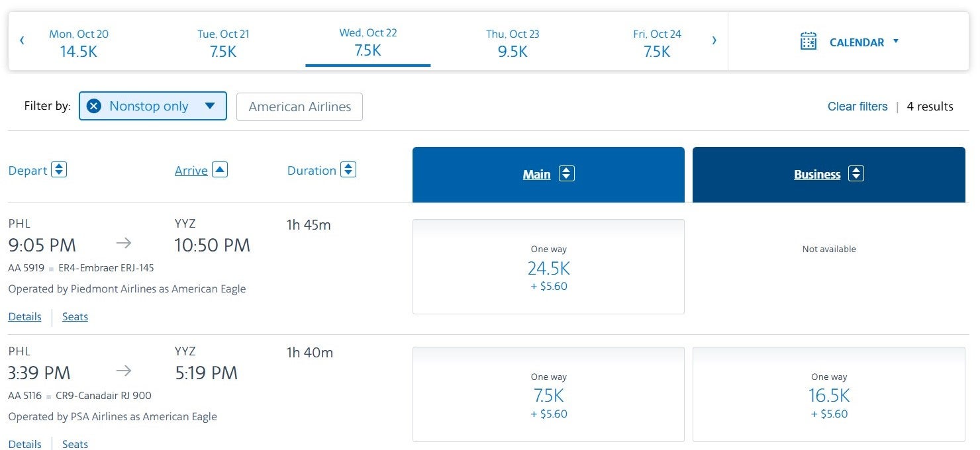Screen dimensions: 980x450
Task: Select Main 7.5K fare for AA 5116
Action: click(548, 394)
